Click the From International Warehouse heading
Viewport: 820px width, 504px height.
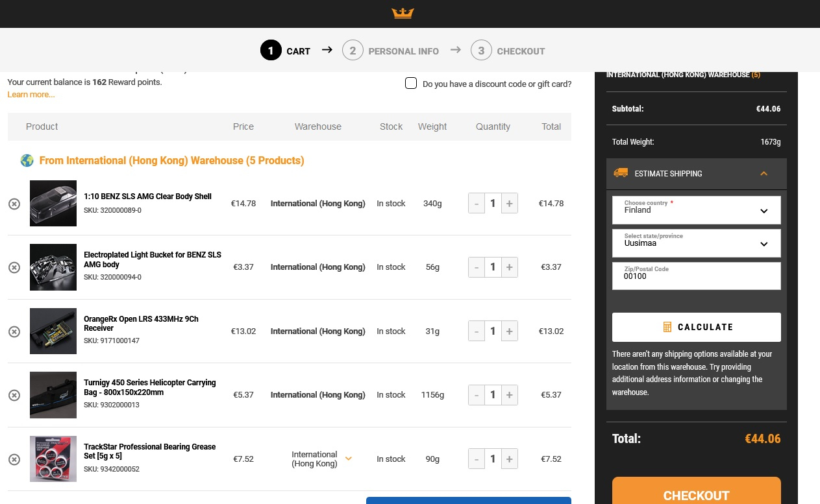coord(171,160)
